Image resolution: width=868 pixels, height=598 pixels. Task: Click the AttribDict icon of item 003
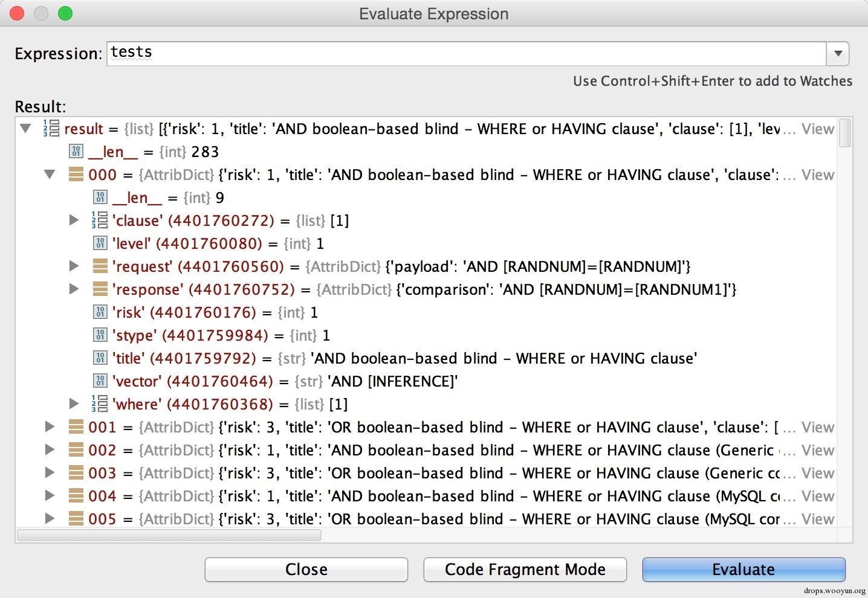tap(76, 473)
